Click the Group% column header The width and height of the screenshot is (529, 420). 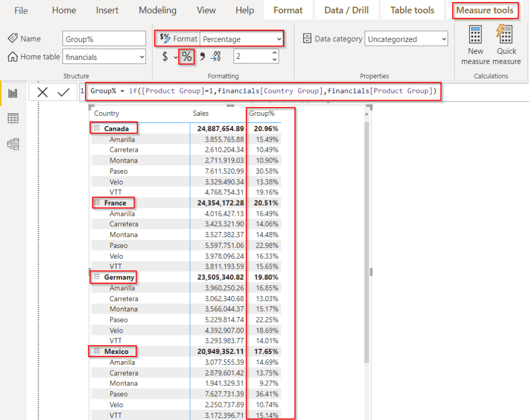tap(262, 113)
